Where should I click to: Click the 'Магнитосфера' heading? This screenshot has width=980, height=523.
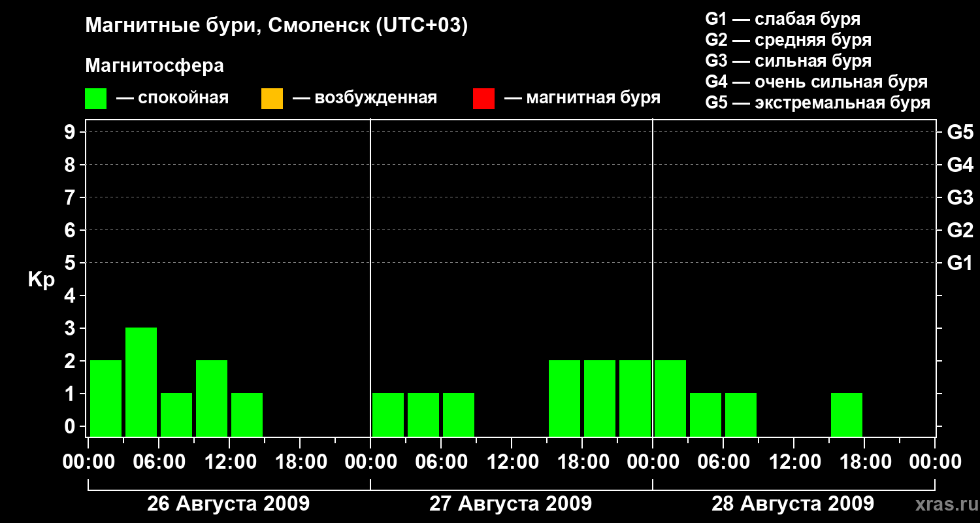[x=154, y=66]
